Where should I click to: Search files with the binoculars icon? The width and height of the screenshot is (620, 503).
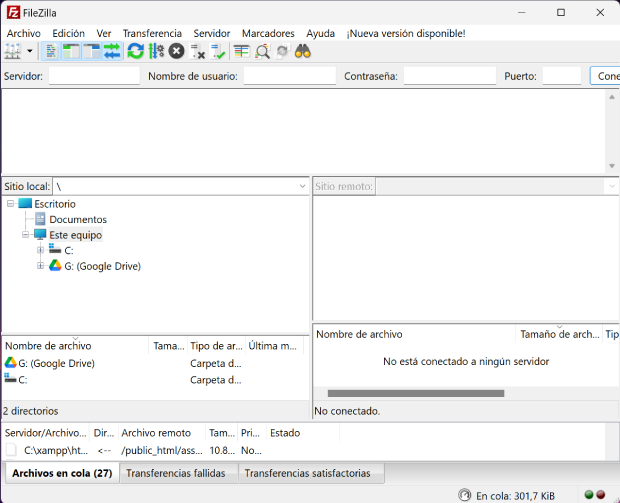[x=303, y=52]
